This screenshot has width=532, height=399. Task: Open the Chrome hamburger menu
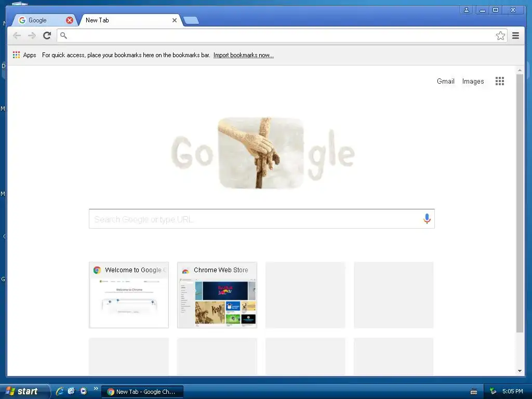click(515, 36)
